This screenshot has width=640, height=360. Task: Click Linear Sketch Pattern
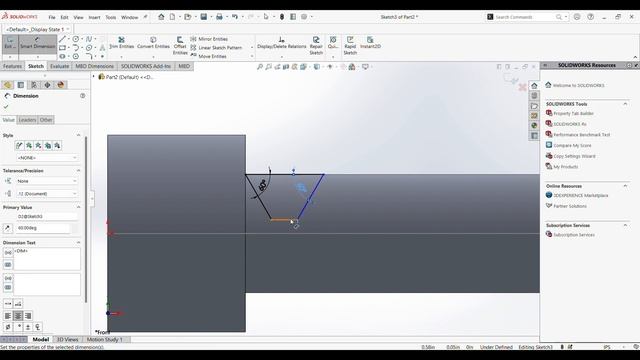216,48
